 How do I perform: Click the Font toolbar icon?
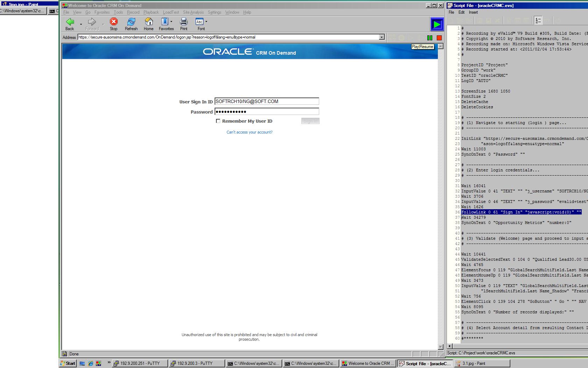pyautogui.click(x=199, y=22)
